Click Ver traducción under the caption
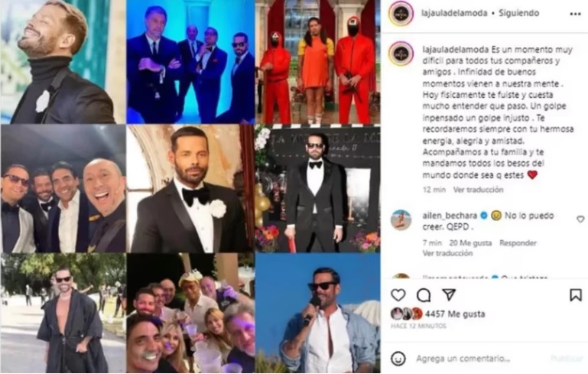Image resolution: width=588 pixels, height=374 pixels. [478, 190]
